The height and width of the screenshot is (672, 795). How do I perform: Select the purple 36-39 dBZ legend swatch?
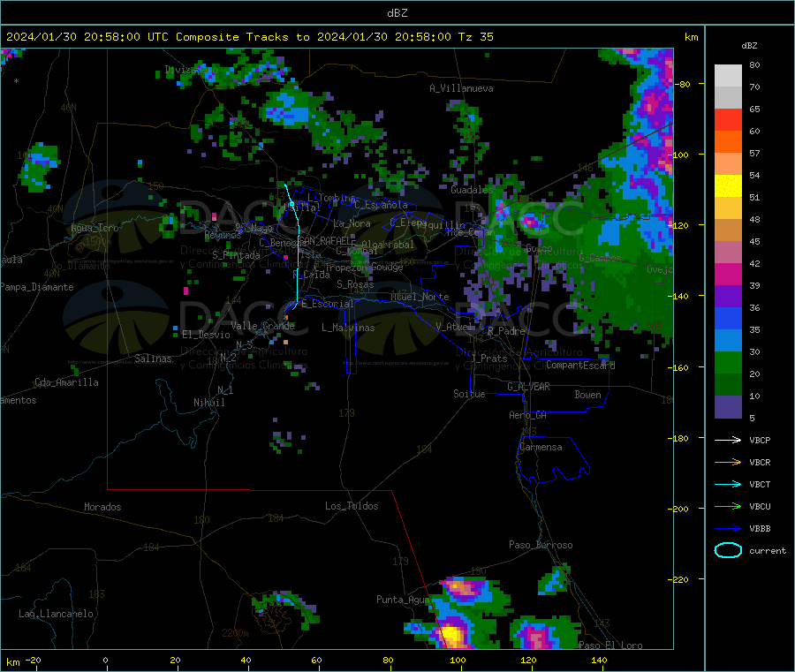(x=728, y=297)
